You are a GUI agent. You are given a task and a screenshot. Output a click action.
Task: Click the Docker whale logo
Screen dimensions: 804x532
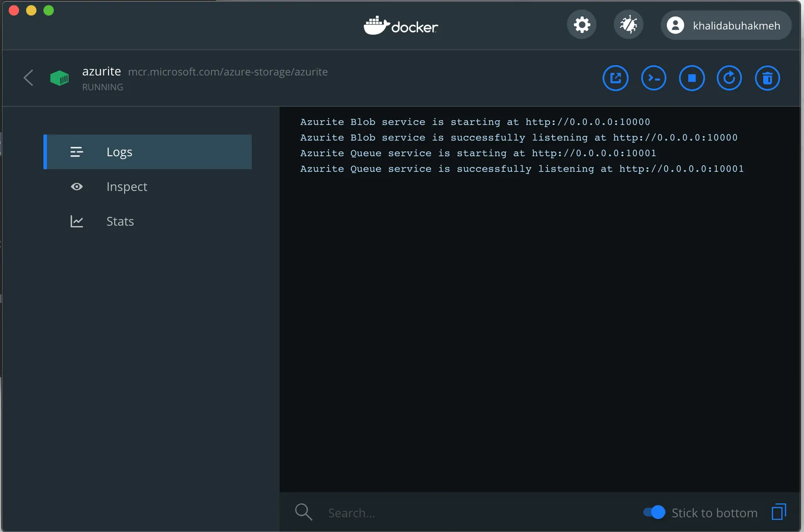click(x=401, y=26)
